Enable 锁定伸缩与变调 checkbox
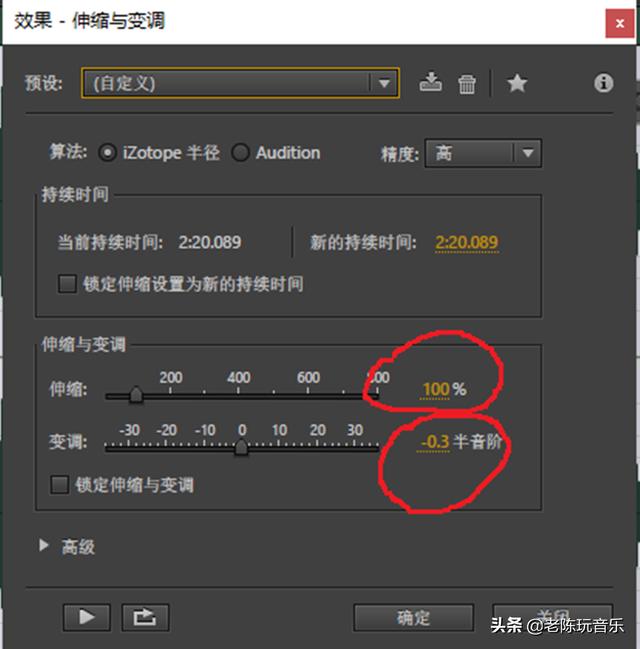The image size is (640, 649). click(x=59, y=485)
